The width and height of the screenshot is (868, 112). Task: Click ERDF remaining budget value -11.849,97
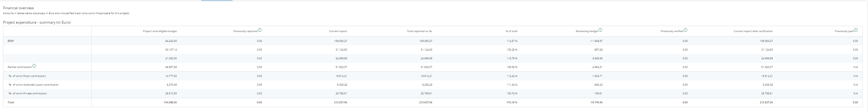tap(596, 41)
